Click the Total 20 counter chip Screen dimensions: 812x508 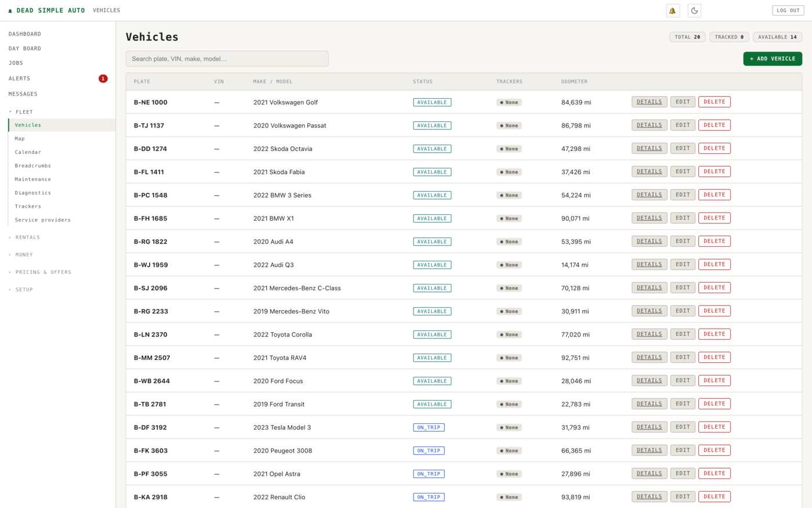687,37
